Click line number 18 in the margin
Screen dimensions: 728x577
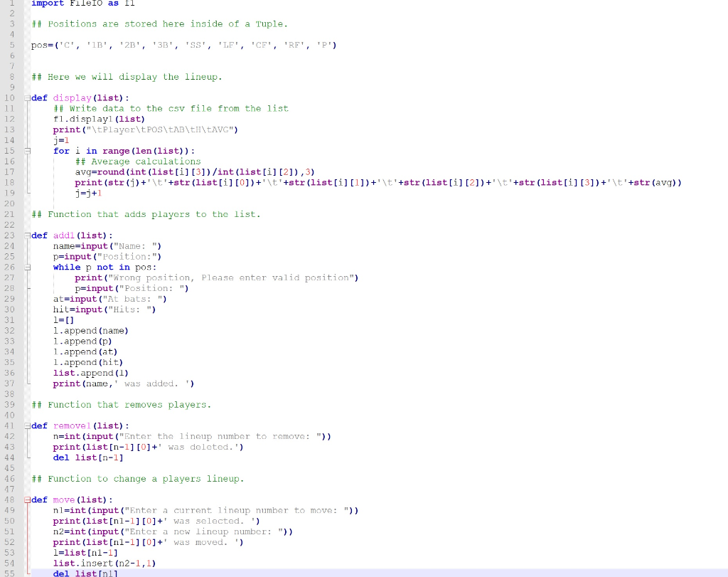10,183
